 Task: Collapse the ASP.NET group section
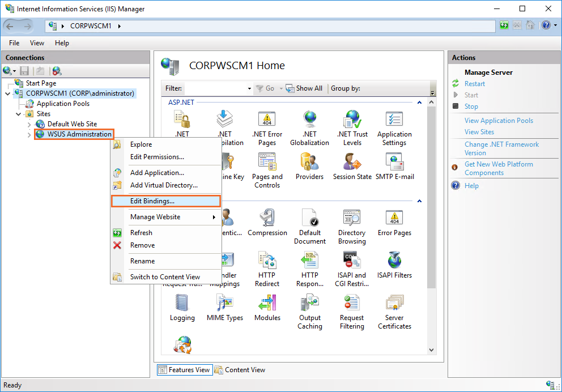419,103
